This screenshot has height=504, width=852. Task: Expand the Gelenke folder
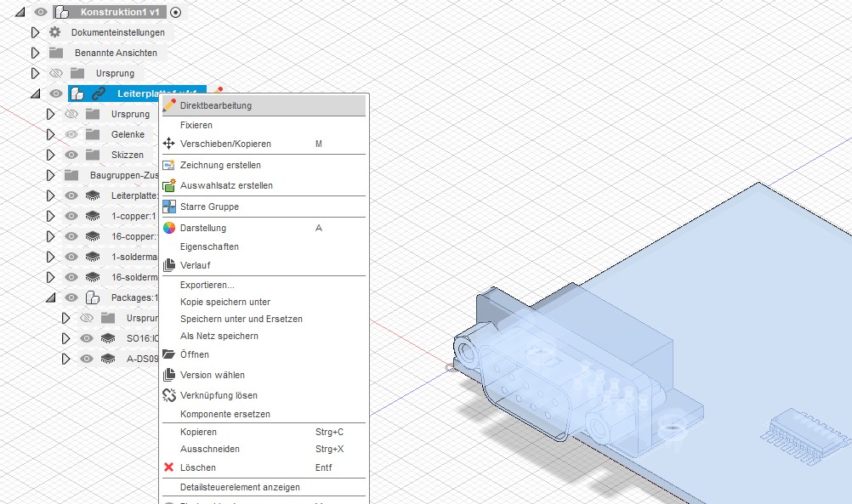tap(50, 134)
